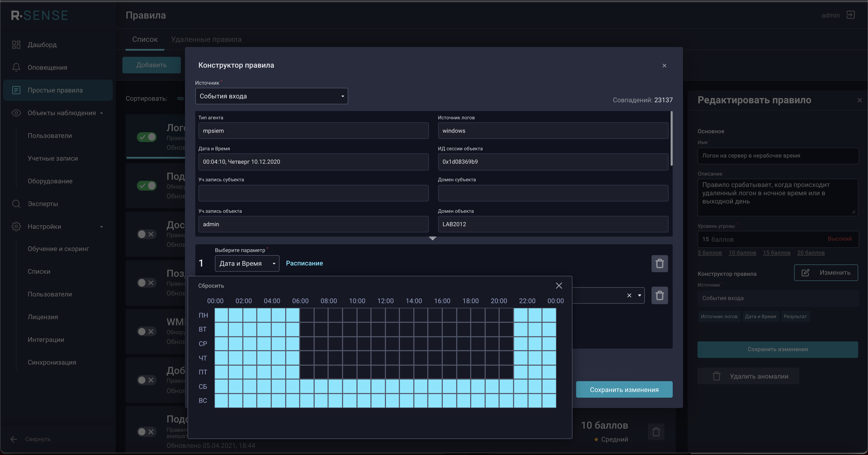The height and width of the screenshot is (455, 868).
Task: Click the Dashboard grid icon in the sidebar
Action: pyautogui.click(x=16, y=44)
